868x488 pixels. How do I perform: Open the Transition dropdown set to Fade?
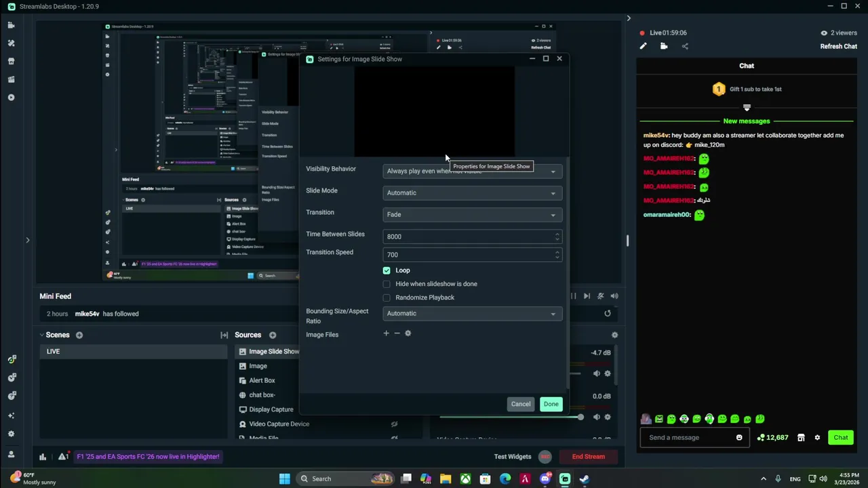coord(472,215)
